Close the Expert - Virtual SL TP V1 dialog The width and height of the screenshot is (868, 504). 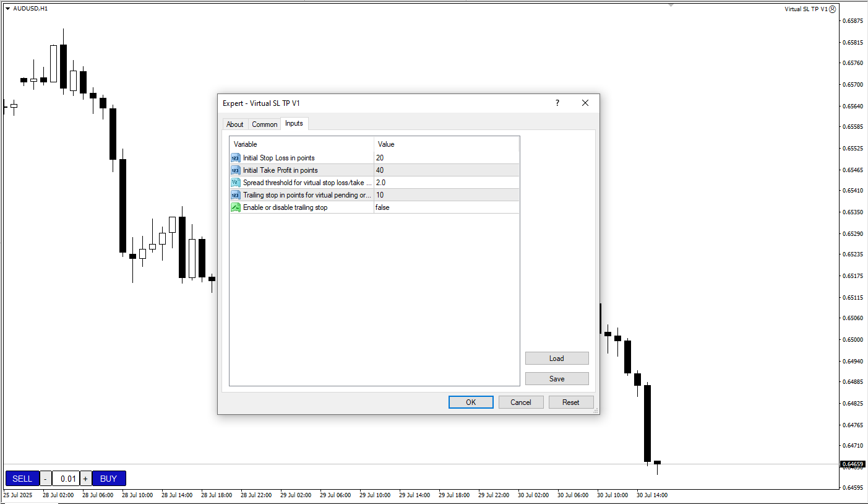[585, 103]
